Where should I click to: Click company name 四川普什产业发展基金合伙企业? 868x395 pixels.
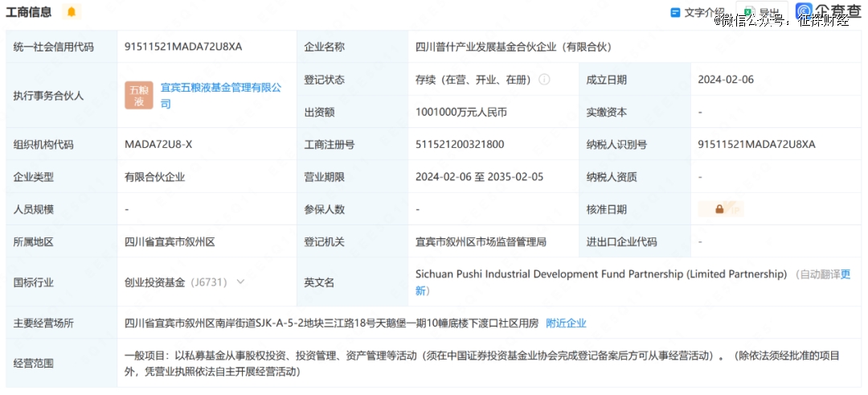tap(513, 47)
